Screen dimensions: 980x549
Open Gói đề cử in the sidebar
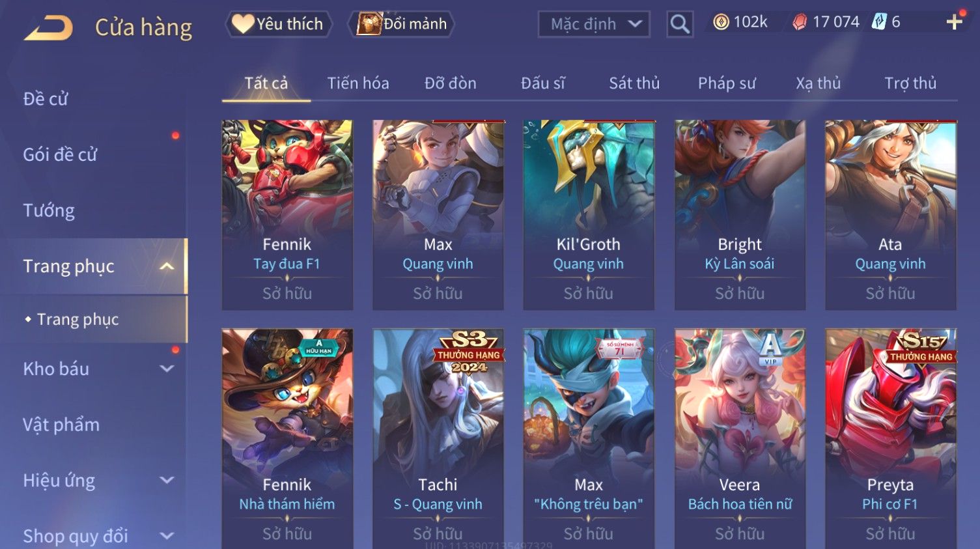point(60,155)
